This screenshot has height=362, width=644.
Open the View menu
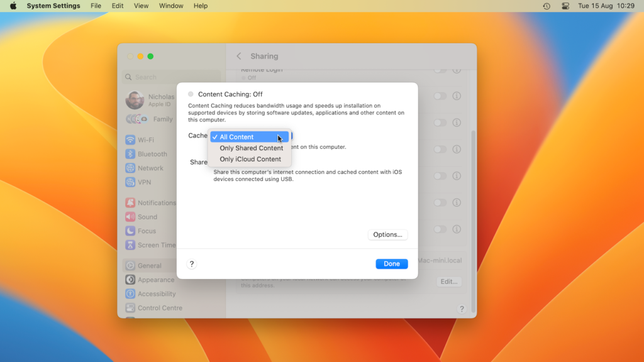click(141, 6)
